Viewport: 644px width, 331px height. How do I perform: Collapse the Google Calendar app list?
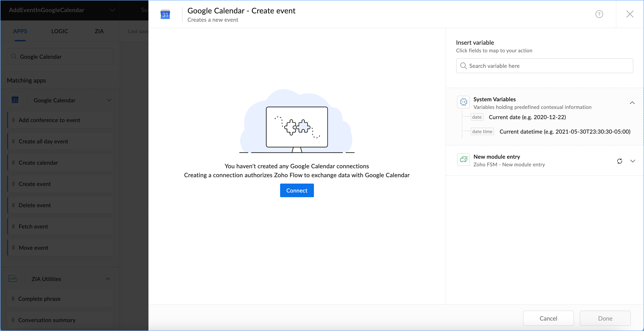pos(109,100)
